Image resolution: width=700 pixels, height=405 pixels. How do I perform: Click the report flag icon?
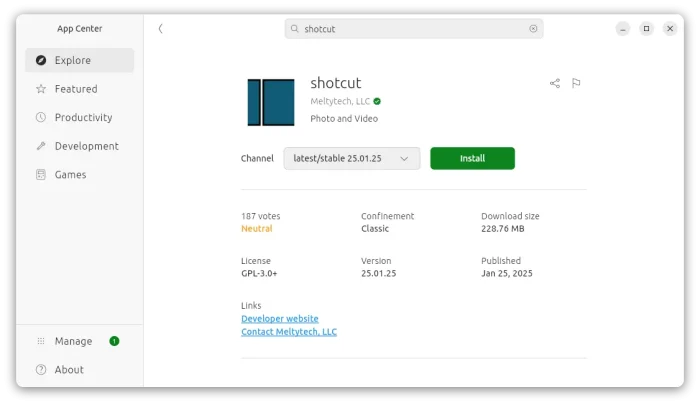[x=576, y=83]
